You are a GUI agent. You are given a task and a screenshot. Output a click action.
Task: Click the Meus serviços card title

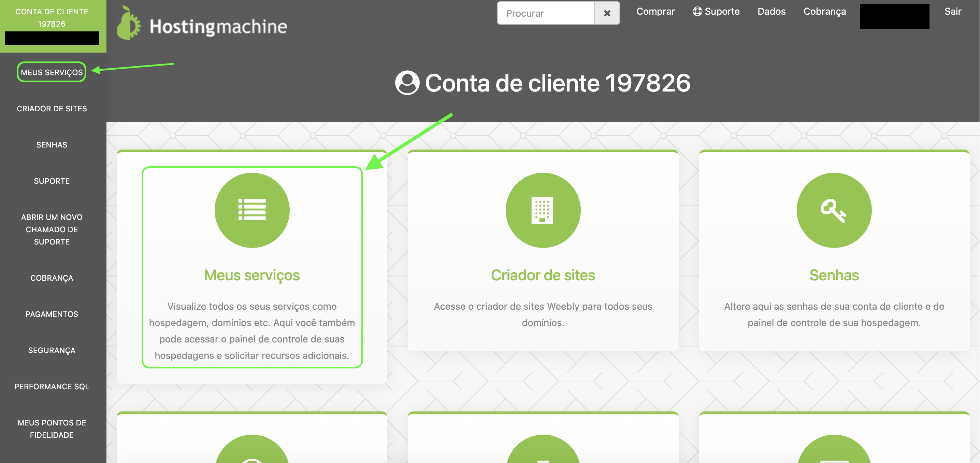[x=252, y=275]
